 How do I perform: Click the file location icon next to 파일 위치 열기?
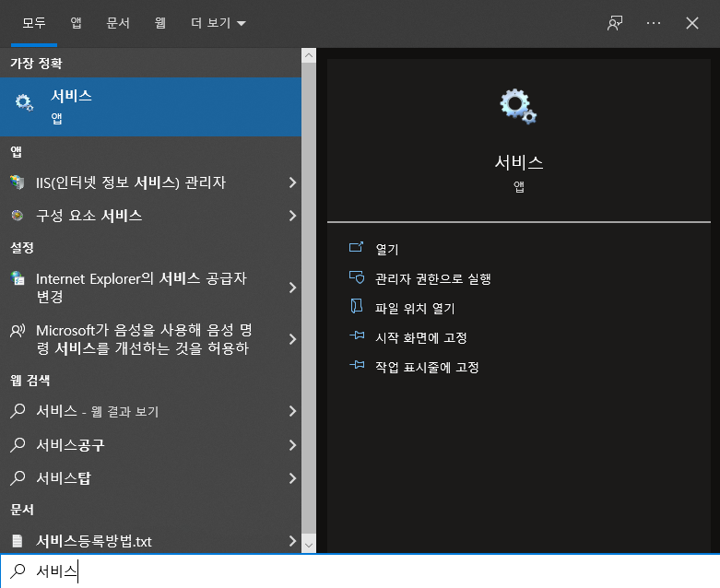tap(357, 306)
